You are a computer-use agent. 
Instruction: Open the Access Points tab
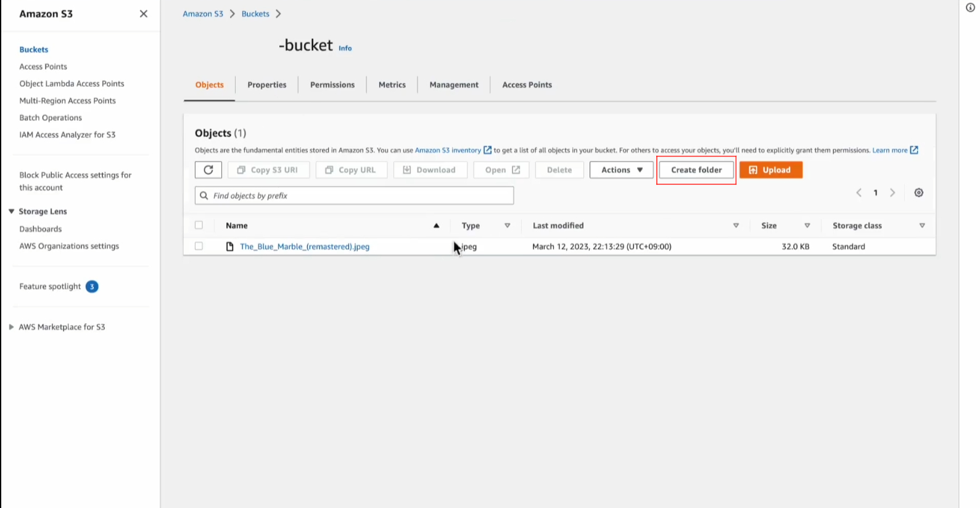pos(527,85)
